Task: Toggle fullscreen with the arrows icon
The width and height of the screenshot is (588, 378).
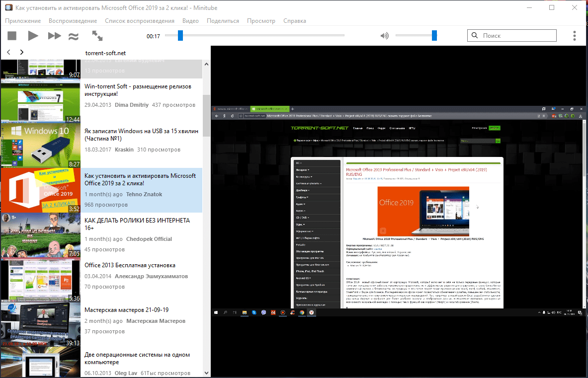Action: pos(97,36)
